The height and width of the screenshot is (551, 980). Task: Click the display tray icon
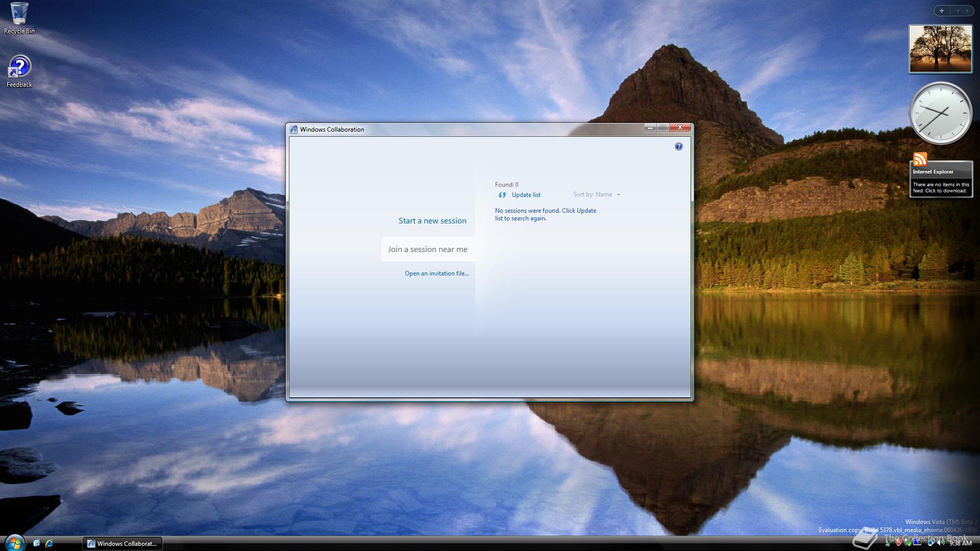pos(917,542)
